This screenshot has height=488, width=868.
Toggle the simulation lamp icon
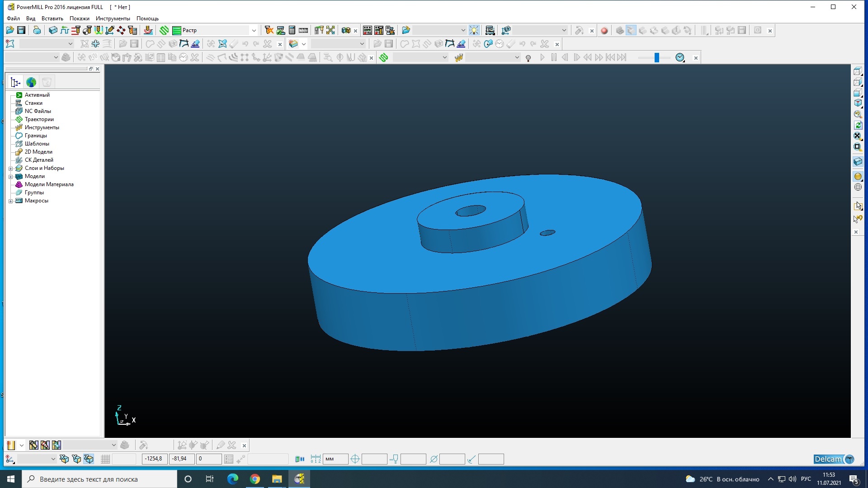point(528,58)
